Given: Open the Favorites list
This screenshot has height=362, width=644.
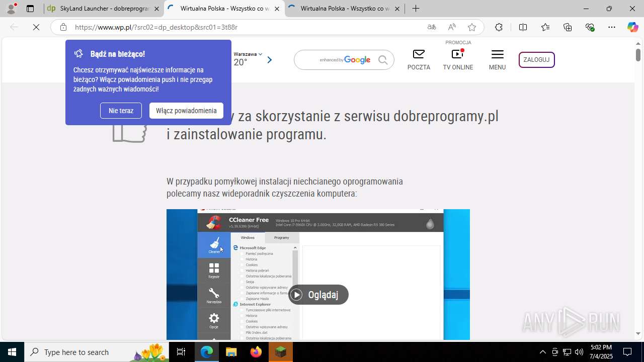Looking at the screenshot, I should [x=545, y=27].
